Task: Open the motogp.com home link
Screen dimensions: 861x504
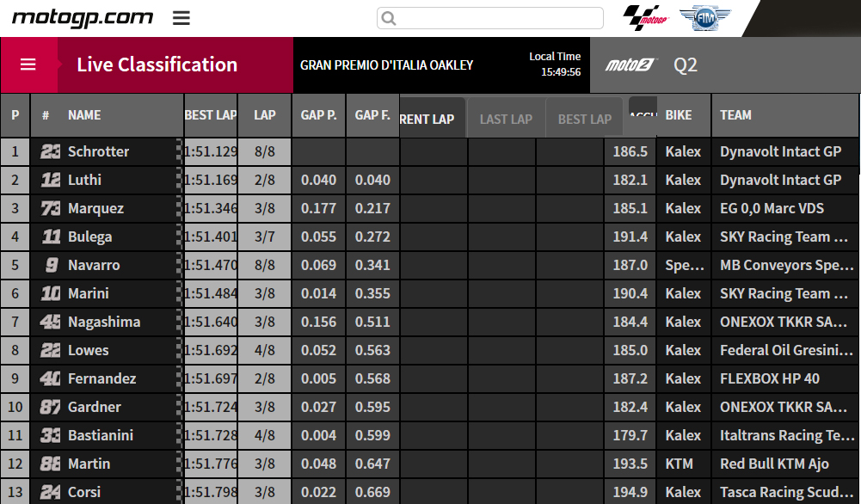Action: tap(82, 17)
